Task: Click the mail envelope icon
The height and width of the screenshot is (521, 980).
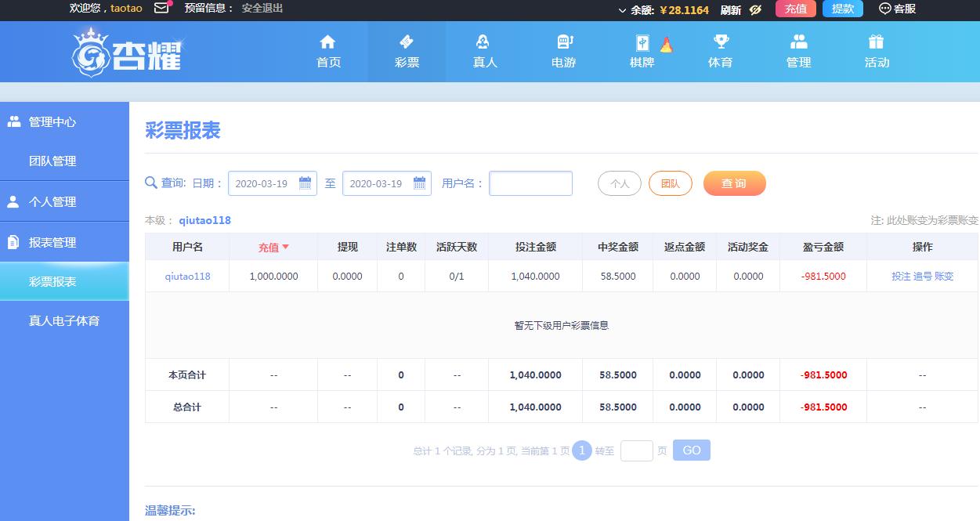Action: point(161,9)
